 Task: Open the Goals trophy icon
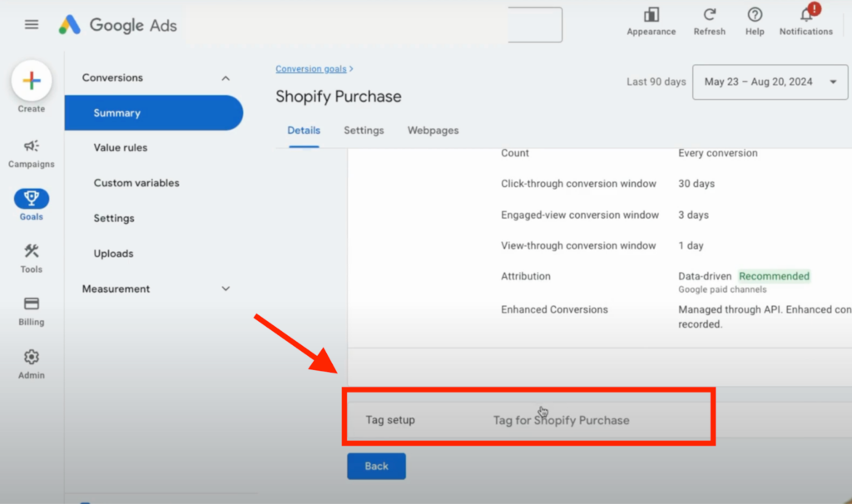32,198
